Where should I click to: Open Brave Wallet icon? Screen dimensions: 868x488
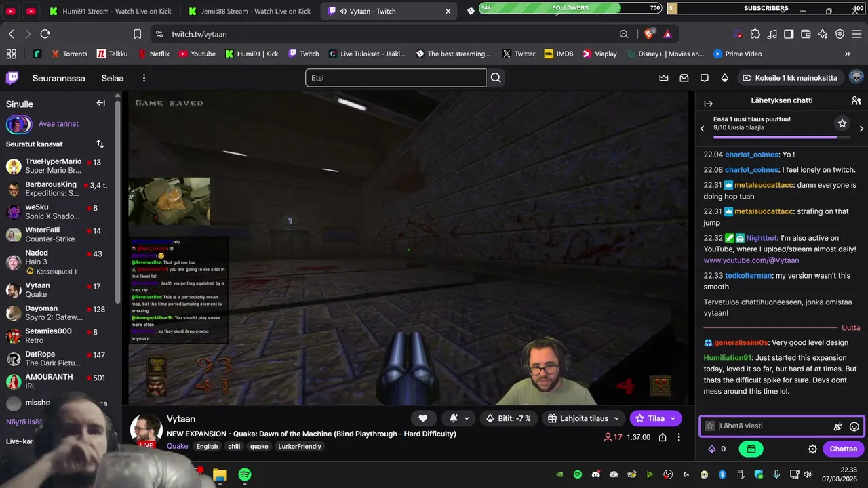(806, 34)
